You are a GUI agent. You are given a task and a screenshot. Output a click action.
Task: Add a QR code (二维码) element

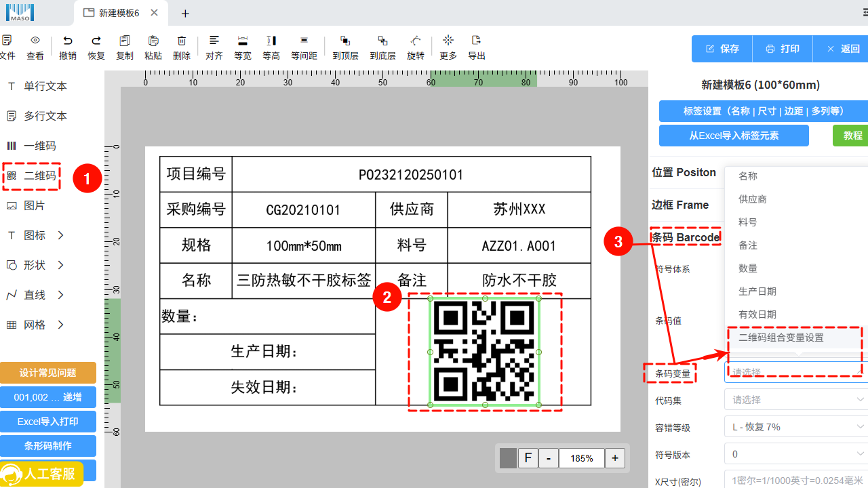[32, 176]
